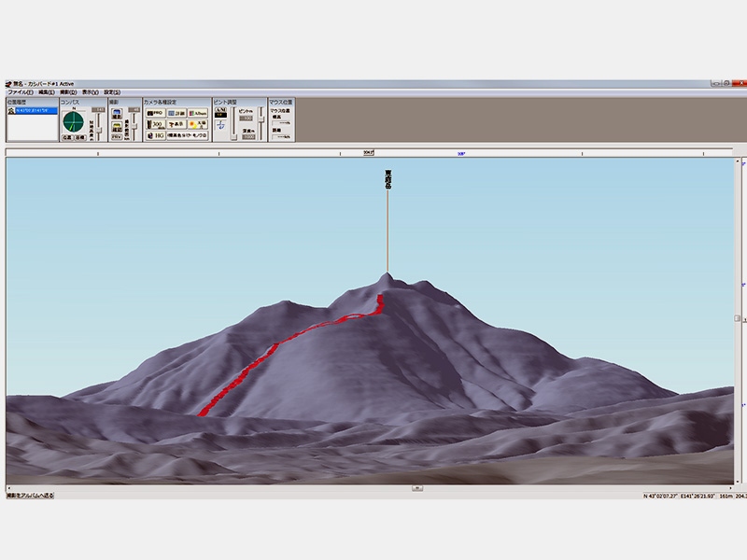Click the compass dial

tap(73, 120)
